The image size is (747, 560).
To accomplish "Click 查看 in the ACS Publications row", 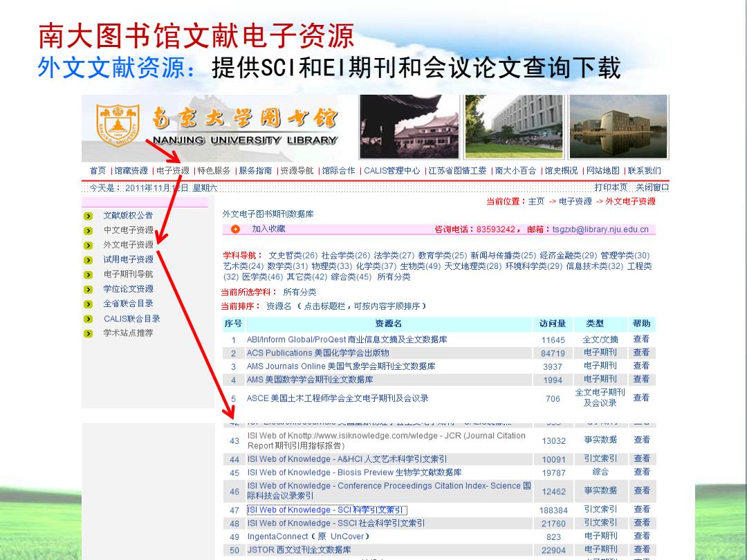I will (641, 353).
